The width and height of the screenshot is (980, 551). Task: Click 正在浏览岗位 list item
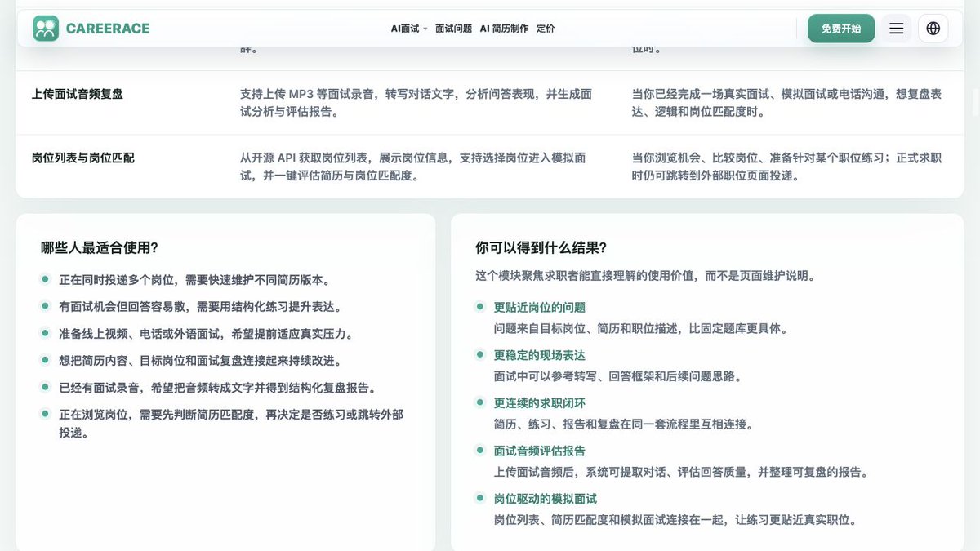pyautogui.click(x=231, y=424)
